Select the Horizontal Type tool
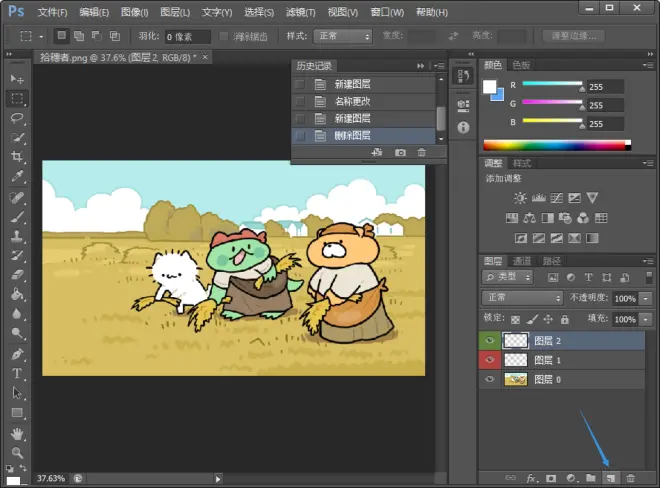Image resolution: width=660 pixels, height=488 pixels. [17, 373]
